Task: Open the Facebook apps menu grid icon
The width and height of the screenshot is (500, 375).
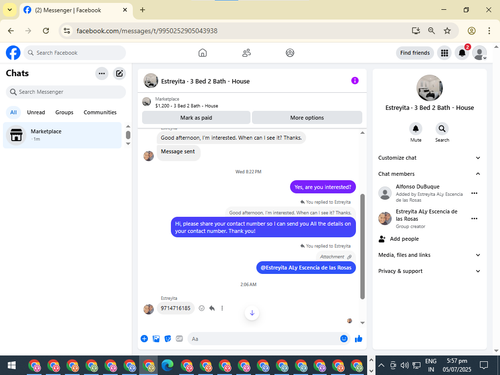Action: point(444,53)
